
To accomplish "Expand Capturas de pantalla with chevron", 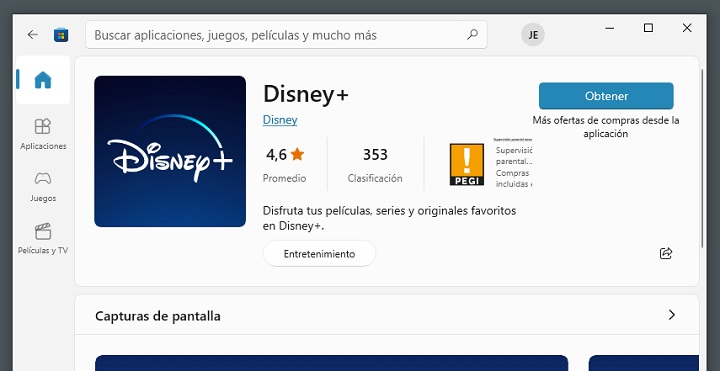I will click(x=671, y=315).
